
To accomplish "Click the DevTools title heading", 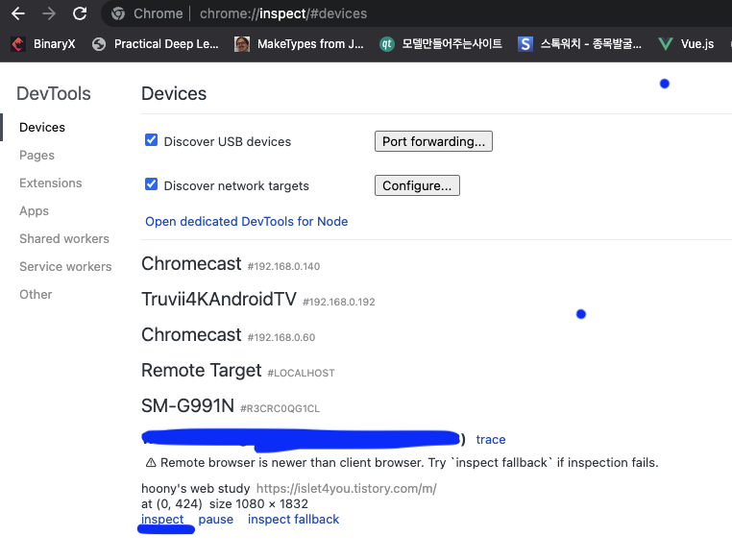I will 54,94.
